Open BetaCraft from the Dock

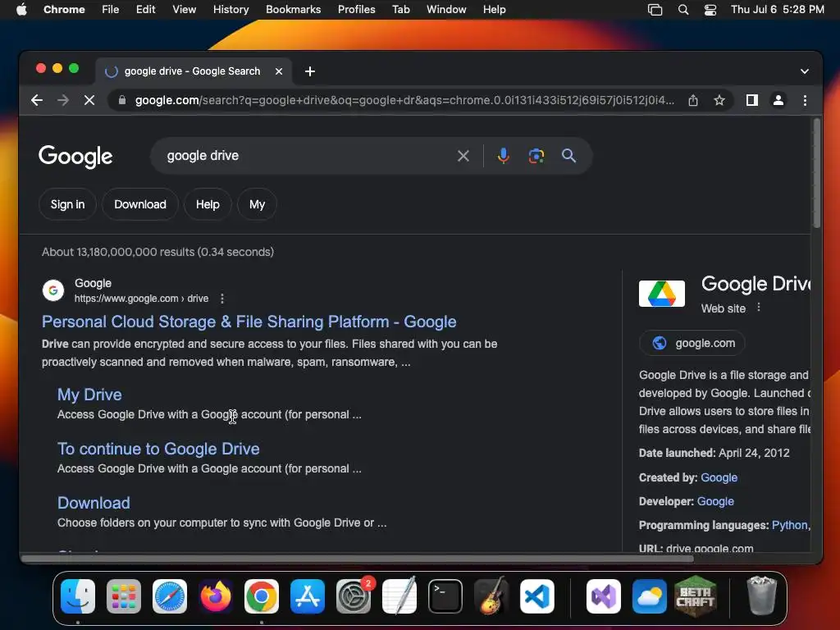point(696,596)
